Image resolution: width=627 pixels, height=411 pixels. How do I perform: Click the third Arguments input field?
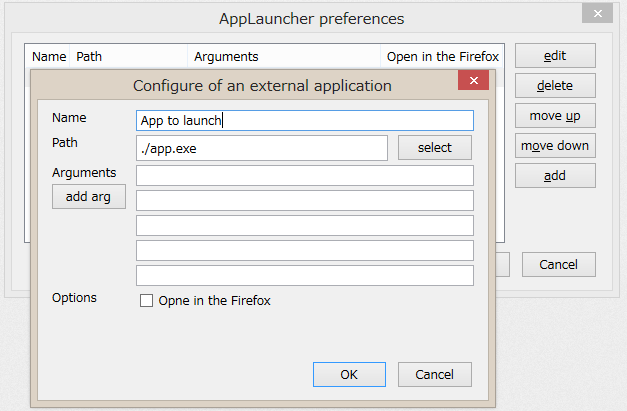click(305, 225)
